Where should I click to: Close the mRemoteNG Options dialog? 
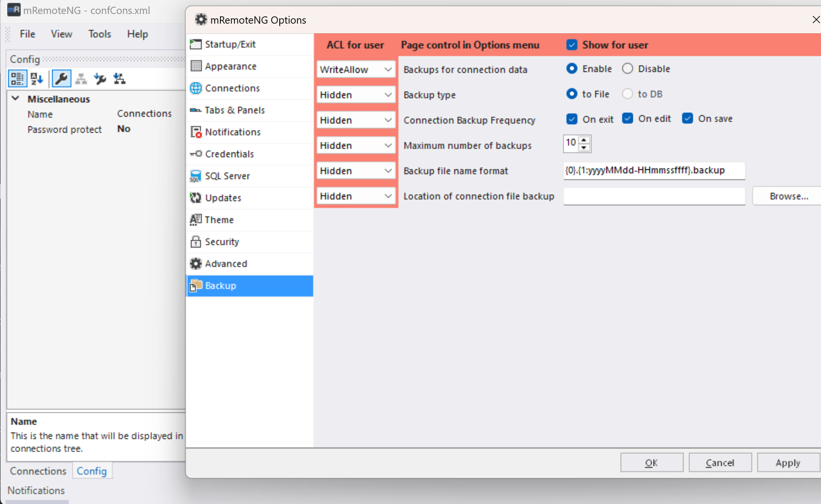816,19
